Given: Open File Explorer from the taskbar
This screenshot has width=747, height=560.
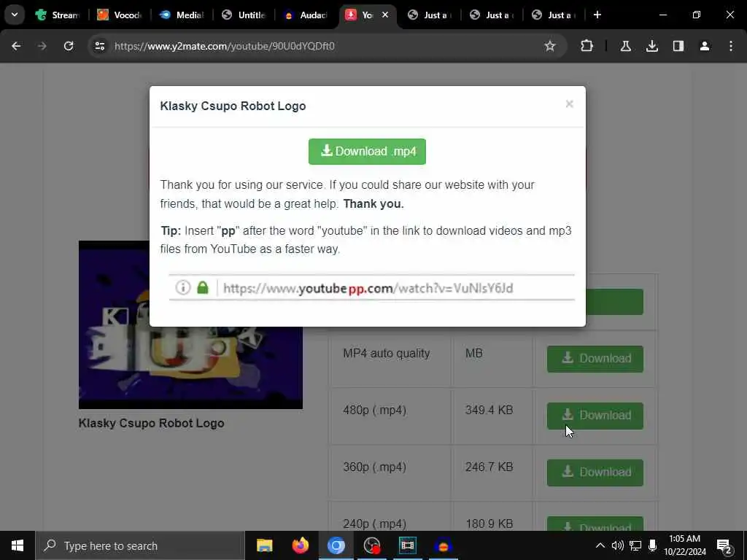Looking at the screenshot, I should tap(264, 545).
